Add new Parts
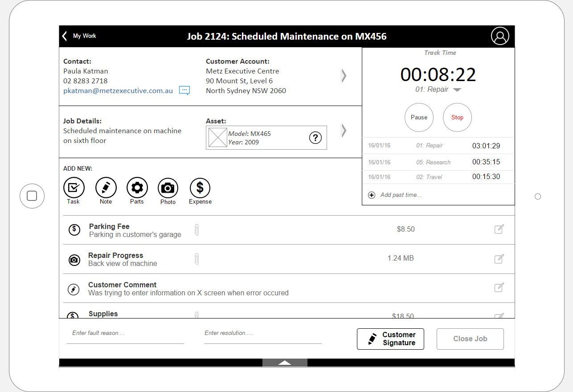The height and width of the screenshot is (392, 573). [x=137, y=188]
